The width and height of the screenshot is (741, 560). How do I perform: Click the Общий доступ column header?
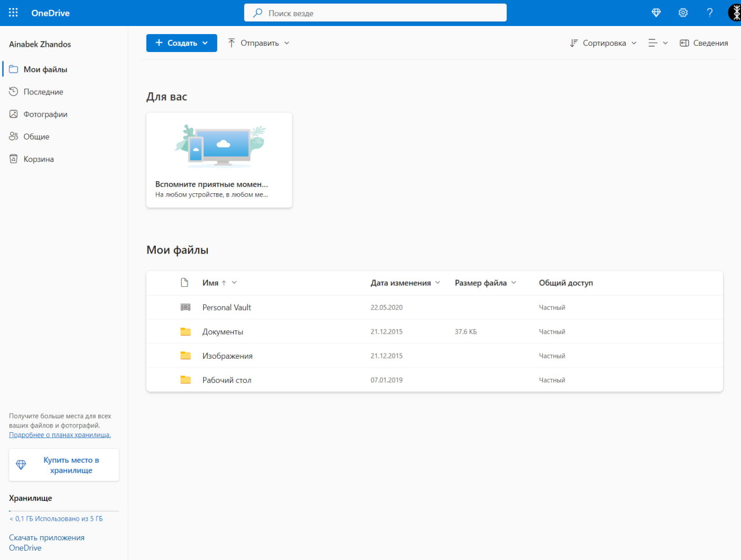(566, 282)
